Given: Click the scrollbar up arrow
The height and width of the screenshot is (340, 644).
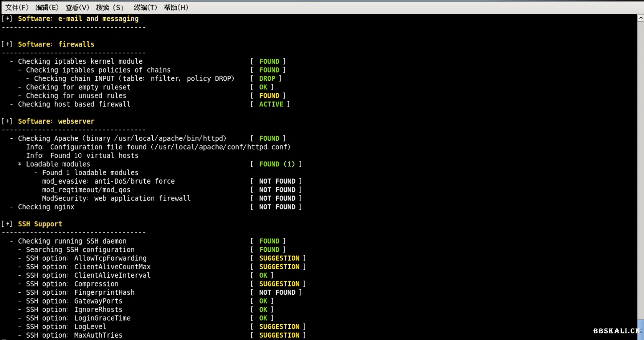Looking at the screenshot, I should [x=641, y=18].
